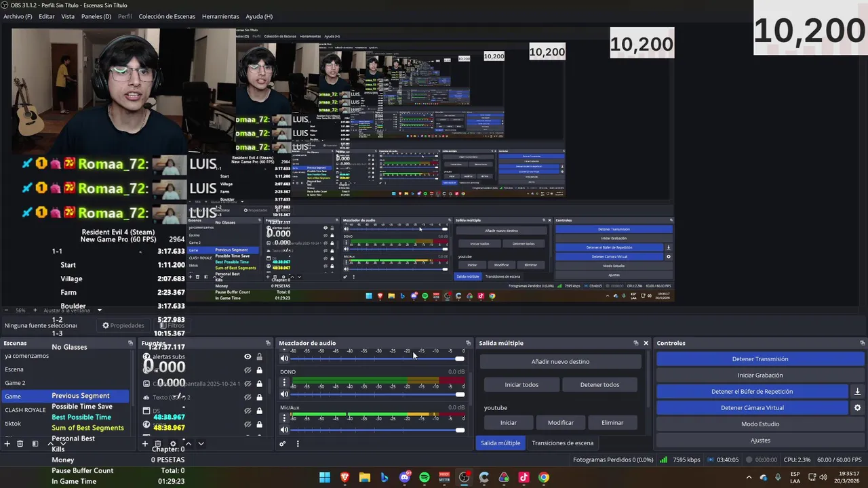Mute the Mic/Aux audio channel
Screen dimensions: 868x488
[x=284, y=430]
